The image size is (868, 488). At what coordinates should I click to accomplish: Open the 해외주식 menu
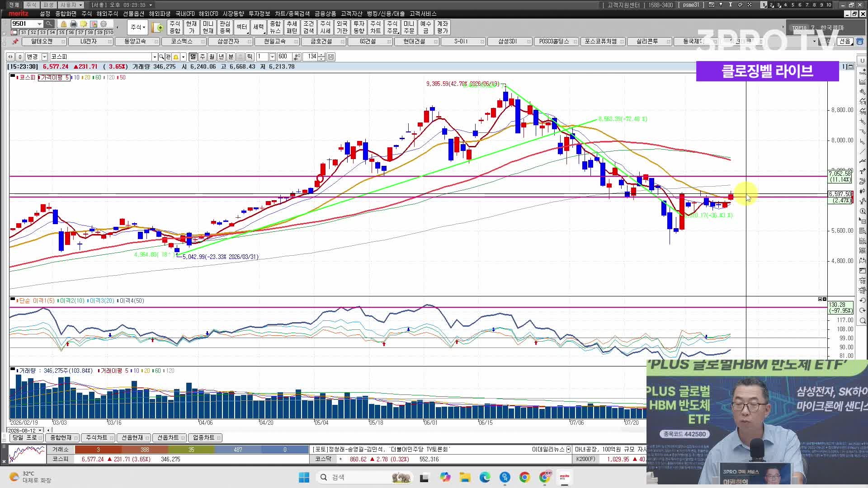click(107, 14)
